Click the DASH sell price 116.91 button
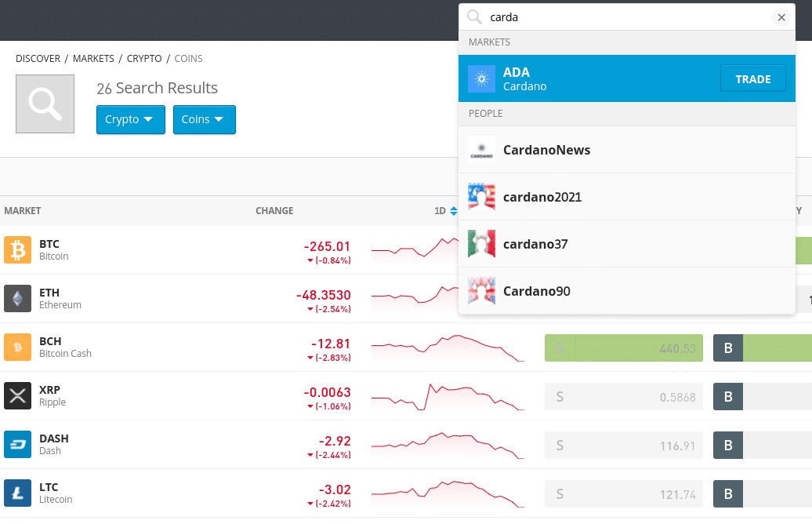812x524 pixels. (624, 446)
